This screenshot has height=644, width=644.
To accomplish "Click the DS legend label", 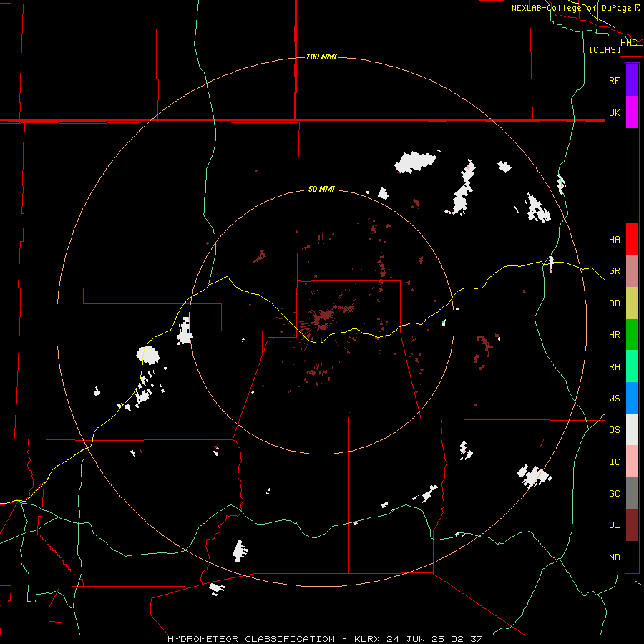I will pos(614,430).
